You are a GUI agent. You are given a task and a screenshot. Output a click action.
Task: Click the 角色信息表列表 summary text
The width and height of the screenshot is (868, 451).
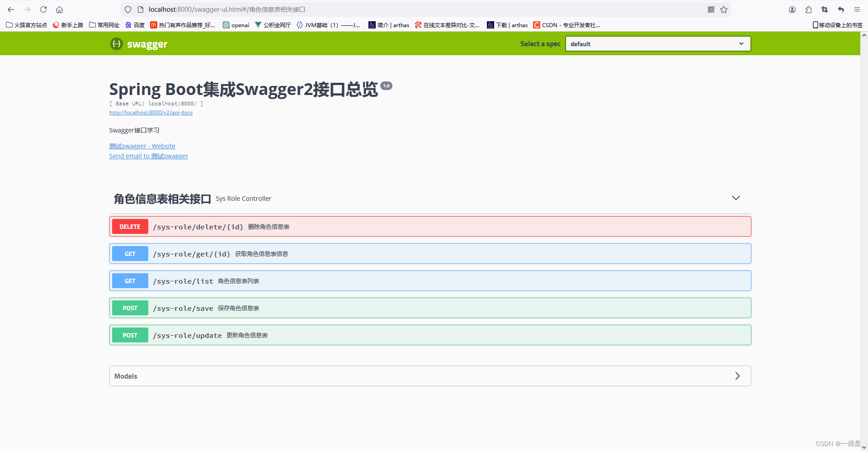238,281
